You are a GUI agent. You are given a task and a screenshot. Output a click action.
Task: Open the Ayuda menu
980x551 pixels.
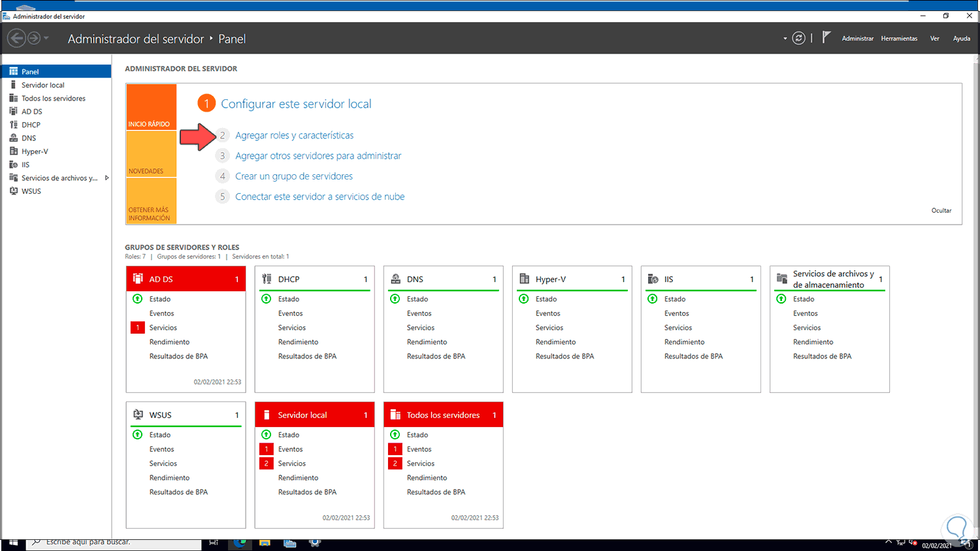tap(962, 39)
